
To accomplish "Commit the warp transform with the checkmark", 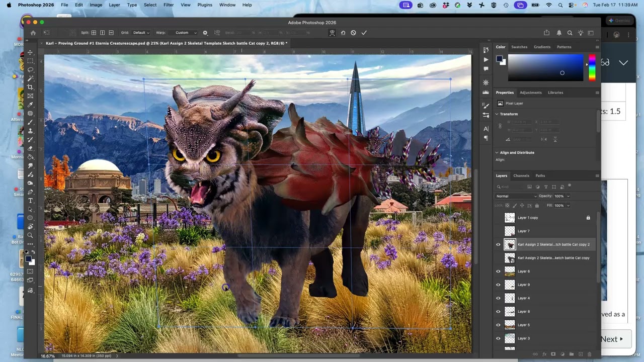I will tap(364, 33).
